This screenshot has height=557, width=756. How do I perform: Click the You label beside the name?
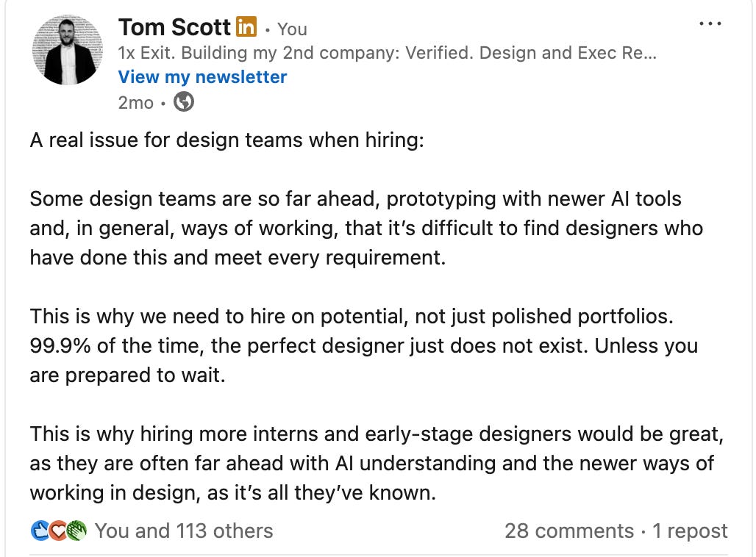tap(292, 29)
